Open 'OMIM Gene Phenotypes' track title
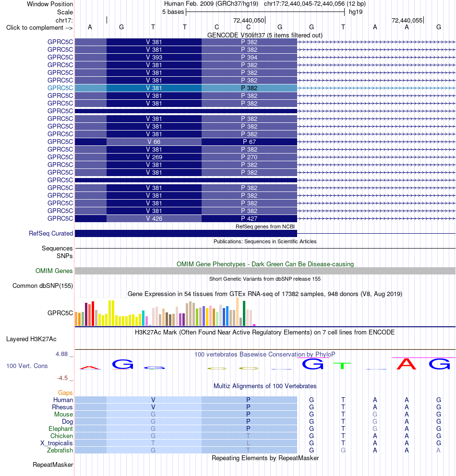 [265, 264]
